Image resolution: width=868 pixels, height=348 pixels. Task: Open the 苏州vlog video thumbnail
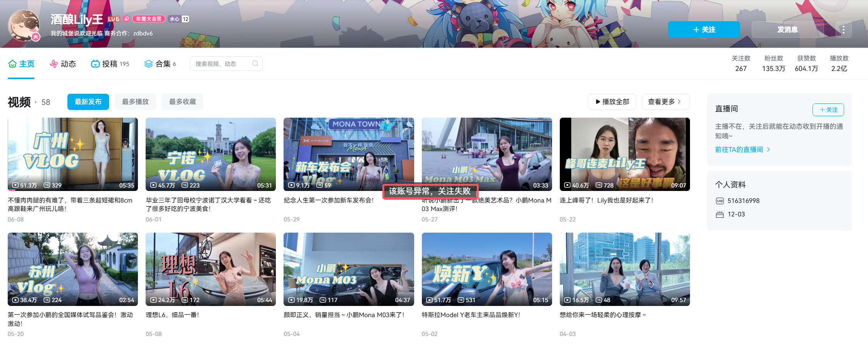[x=73, y=269]
